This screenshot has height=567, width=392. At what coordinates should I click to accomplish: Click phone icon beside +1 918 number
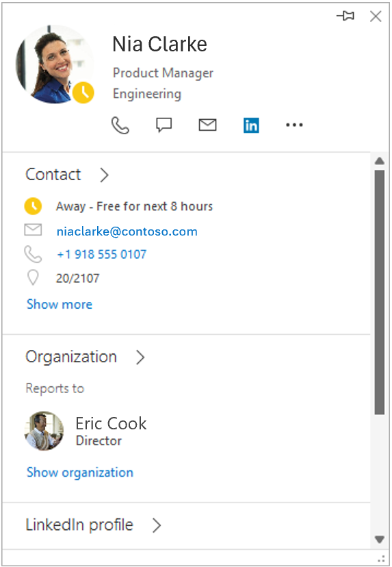coord(33,254)
